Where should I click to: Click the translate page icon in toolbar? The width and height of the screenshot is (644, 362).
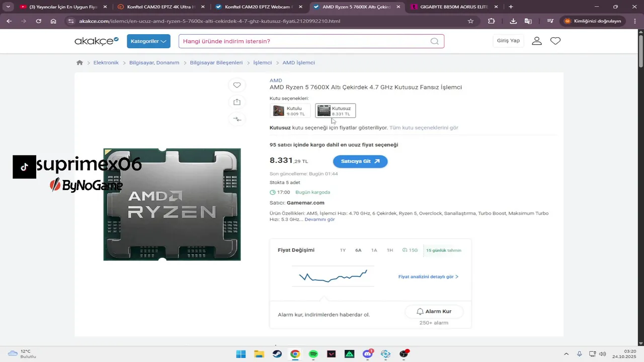[528, 21]
